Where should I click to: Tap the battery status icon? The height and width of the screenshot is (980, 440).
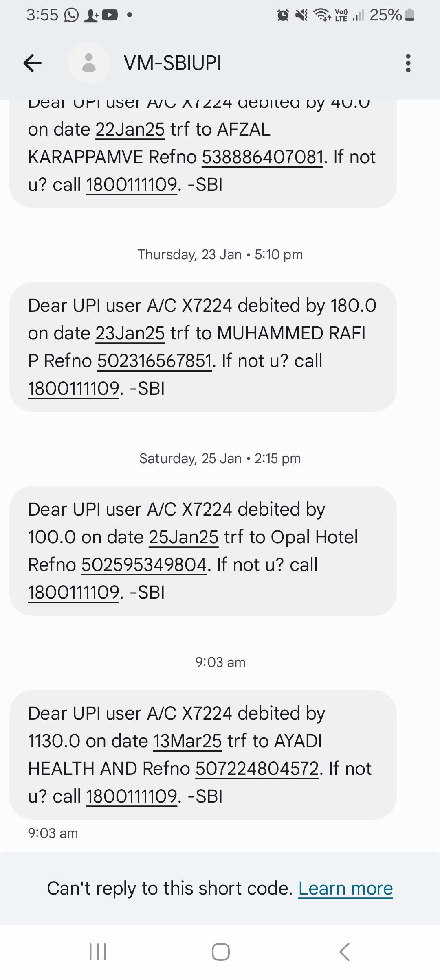coord(410,15)
